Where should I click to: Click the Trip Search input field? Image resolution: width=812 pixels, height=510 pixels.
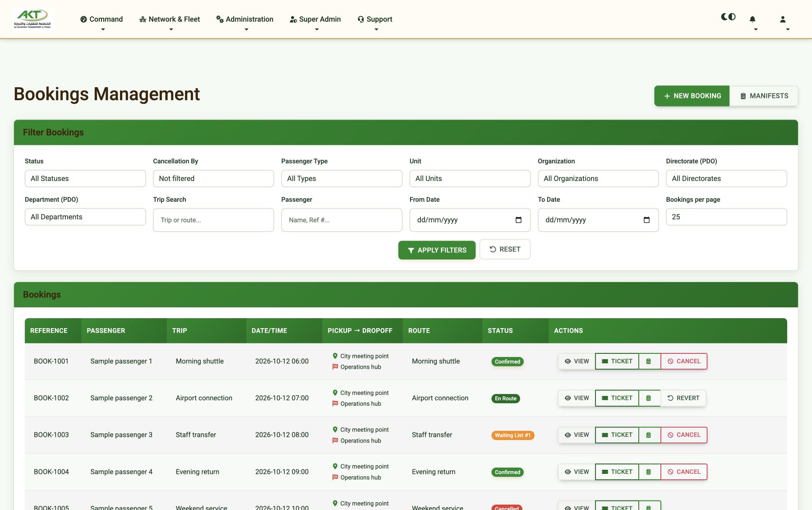coord(213,220)
